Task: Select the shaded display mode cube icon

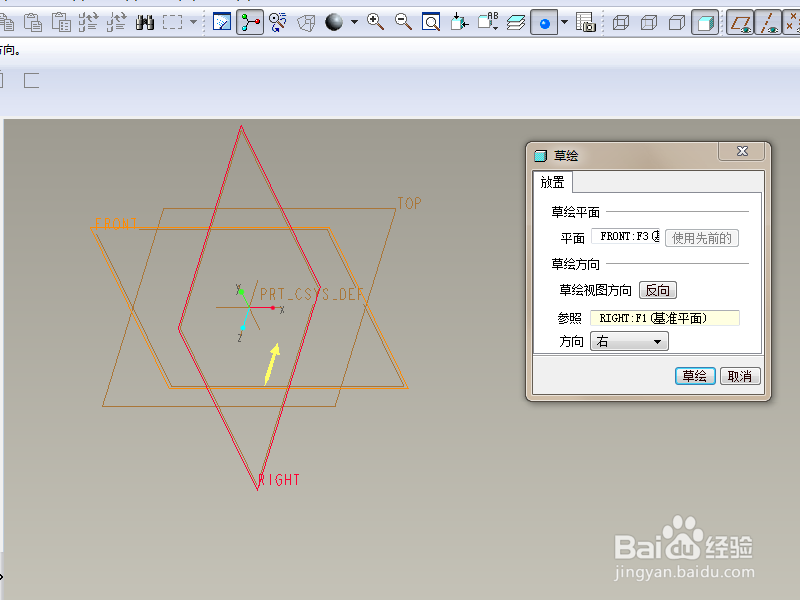Action: click(x=705, y=22)
